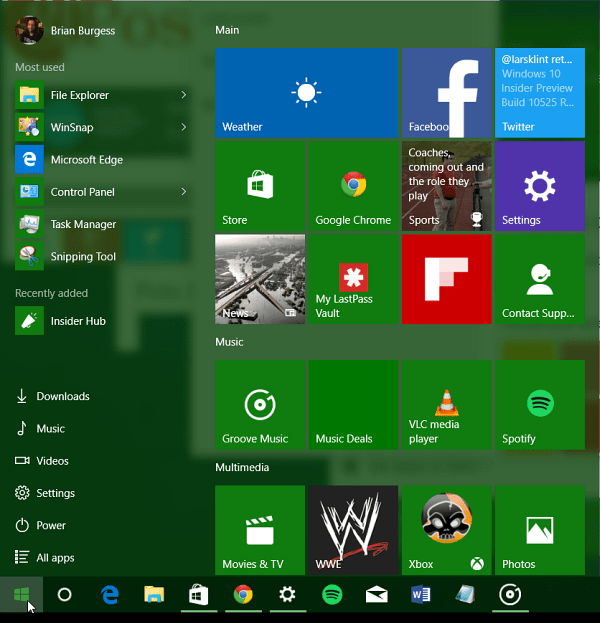This screenshot has height=623, width=600.
Task: Open the purple Settings tile
Action: pyautogui.click(x=540, y=186)
